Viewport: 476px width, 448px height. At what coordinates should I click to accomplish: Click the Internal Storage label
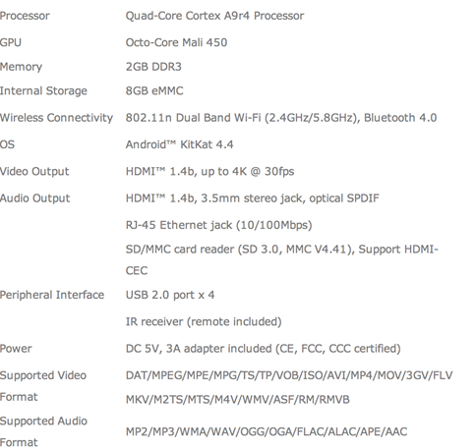[x=43, y=91]
